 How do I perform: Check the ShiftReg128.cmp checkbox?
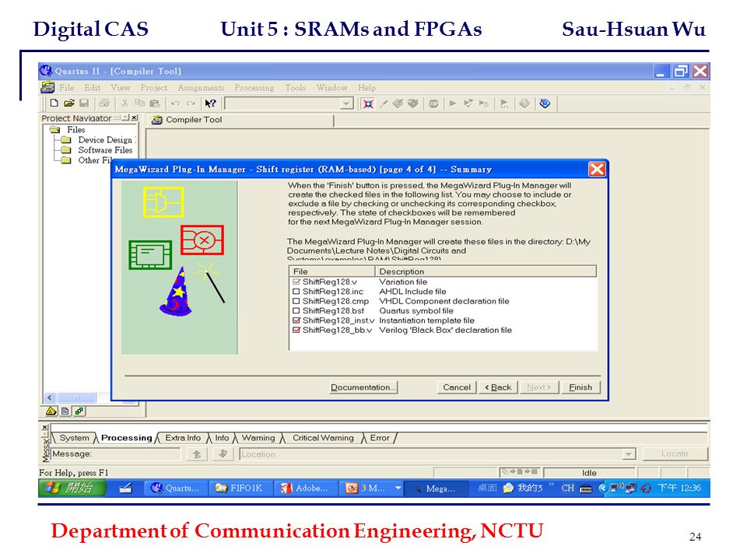click(296, 301)
